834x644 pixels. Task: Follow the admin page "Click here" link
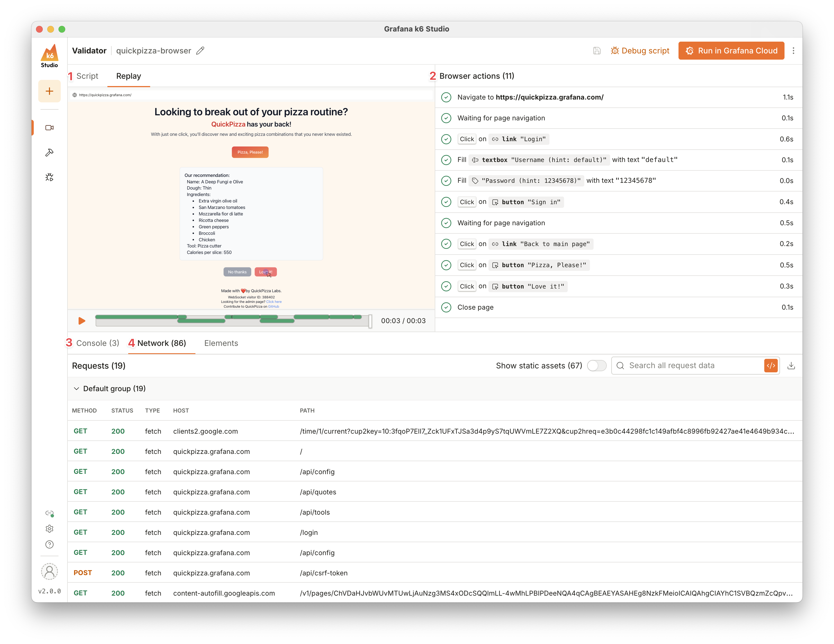(274, 302)
